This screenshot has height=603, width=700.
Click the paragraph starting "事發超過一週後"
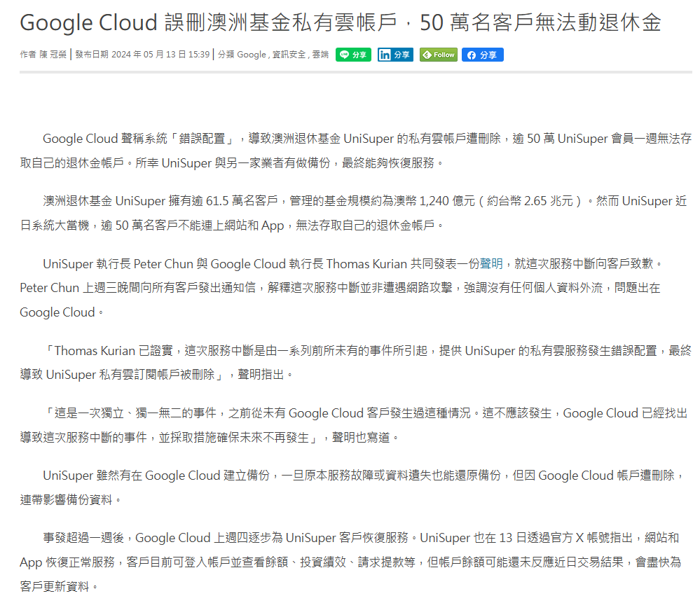click(350, 562)
